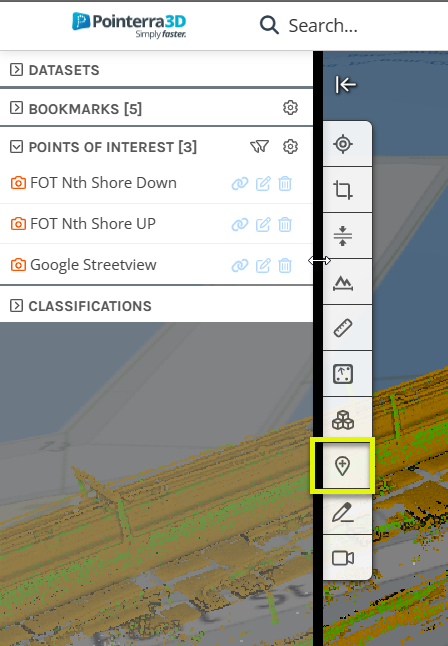Select the pencil annotation tool
The width and height of the screenshot is (448, 646).
point(342,512)
